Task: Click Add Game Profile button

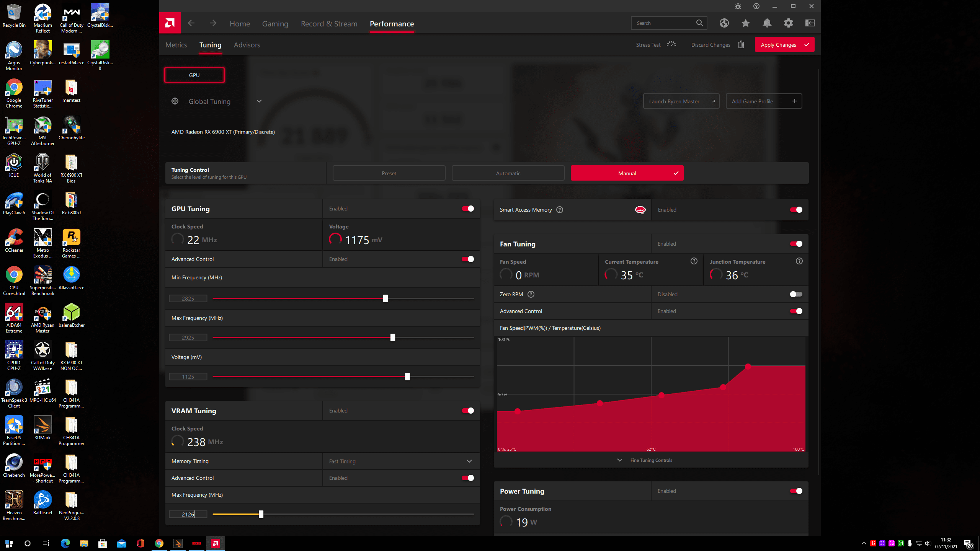Action: (x=764, y=101)
